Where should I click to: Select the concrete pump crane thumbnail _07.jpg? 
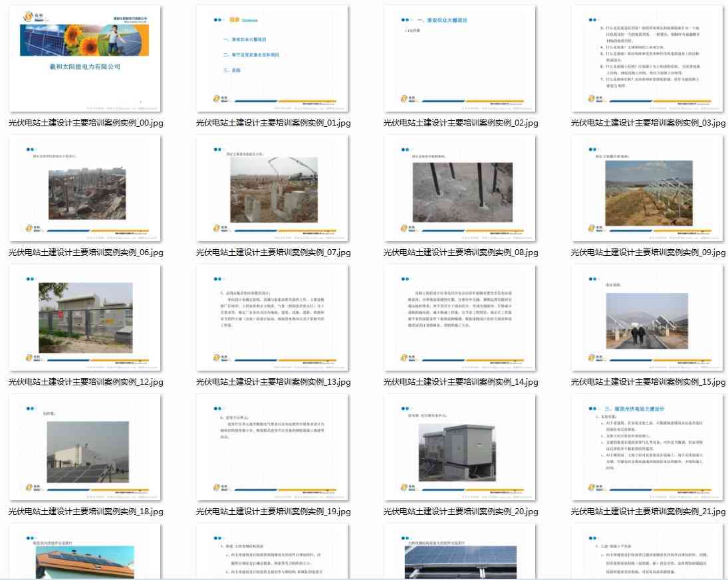point(273,188)
